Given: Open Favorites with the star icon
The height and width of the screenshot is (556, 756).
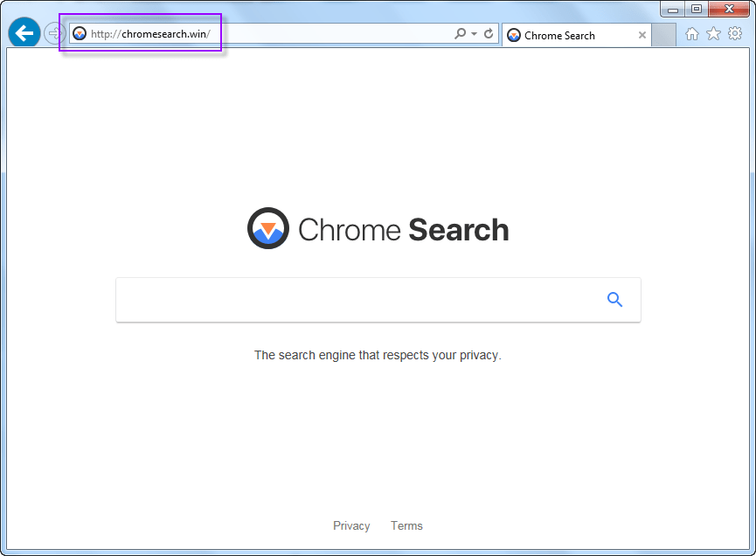Looking at the screenshot, I should coord(713,34).
